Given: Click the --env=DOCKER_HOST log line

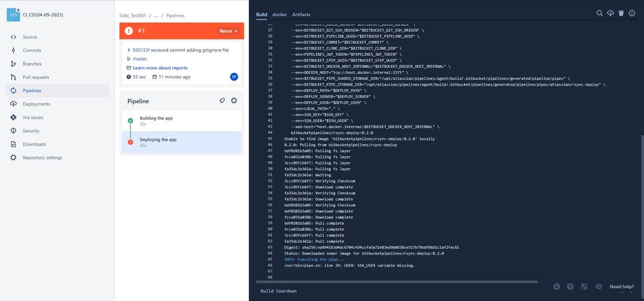Looking at the screenshot, I should 350,72.
